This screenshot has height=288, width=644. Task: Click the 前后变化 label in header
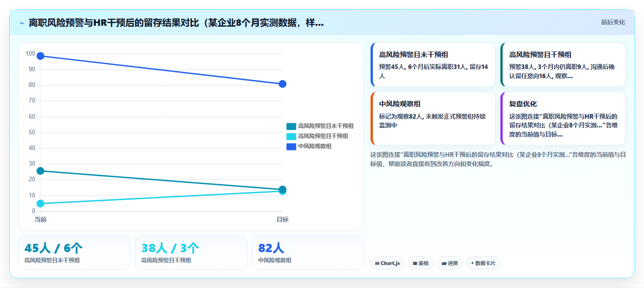(x=613, y=22)
